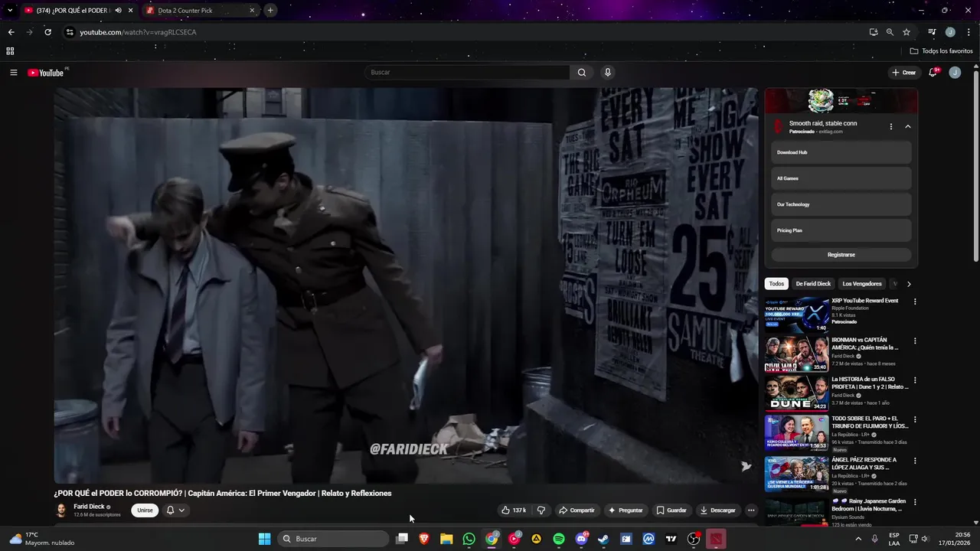Open the tab search dropdown arrow

(10, 11)
